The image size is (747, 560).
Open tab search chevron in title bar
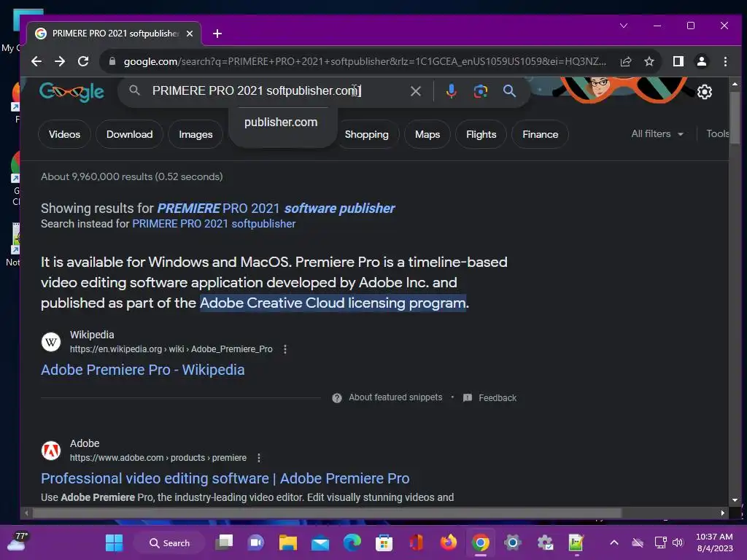pyautogui.click(x=624, y=26)
